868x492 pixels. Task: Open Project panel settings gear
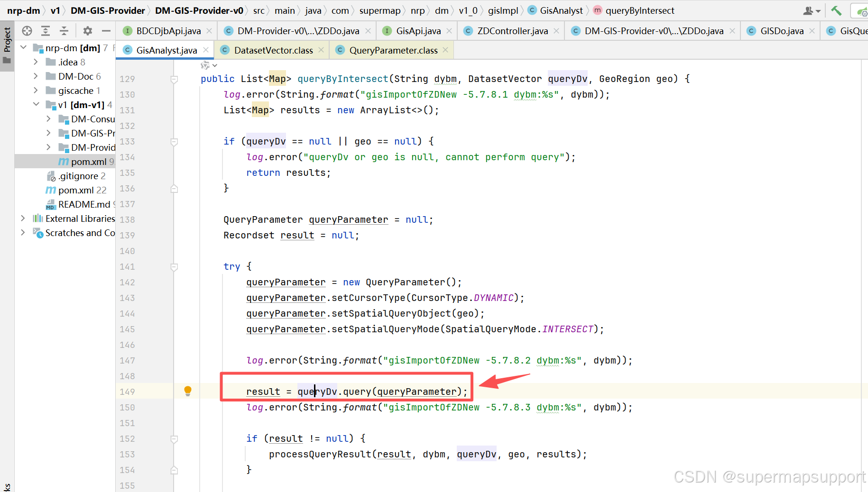point(88,31)
